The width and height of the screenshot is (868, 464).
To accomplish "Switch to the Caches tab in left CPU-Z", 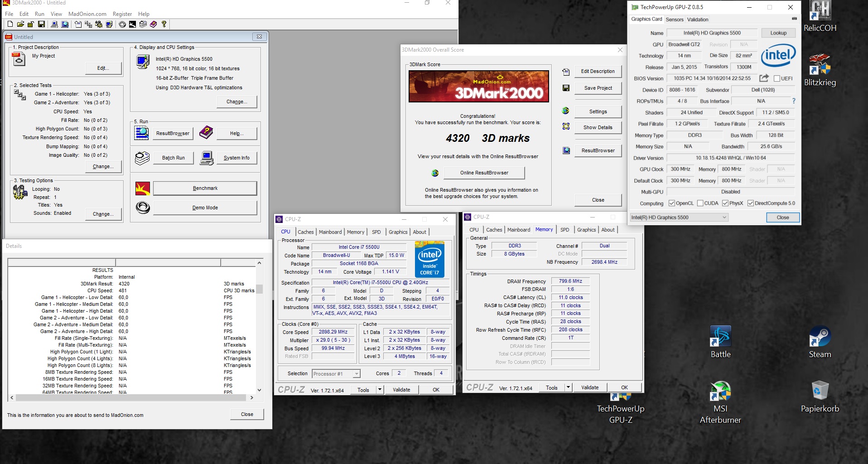I will [306, 232].
